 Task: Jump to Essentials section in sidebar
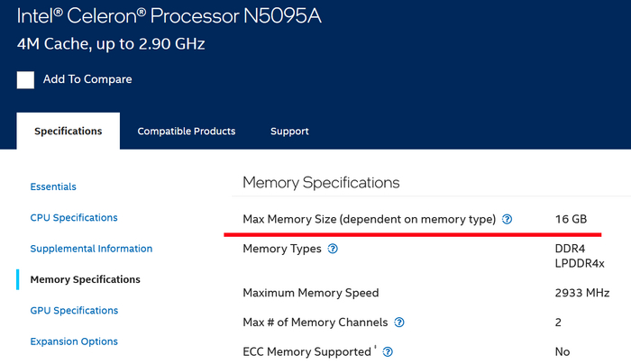(x=53, y=187)
